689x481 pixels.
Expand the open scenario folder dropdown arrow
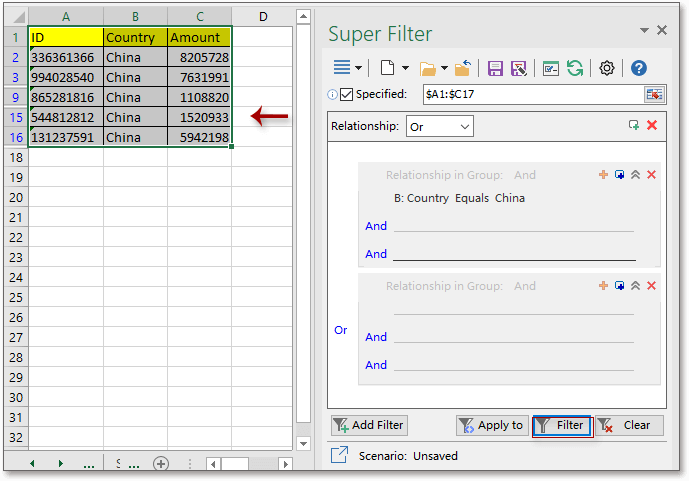[x=445, y=68]
